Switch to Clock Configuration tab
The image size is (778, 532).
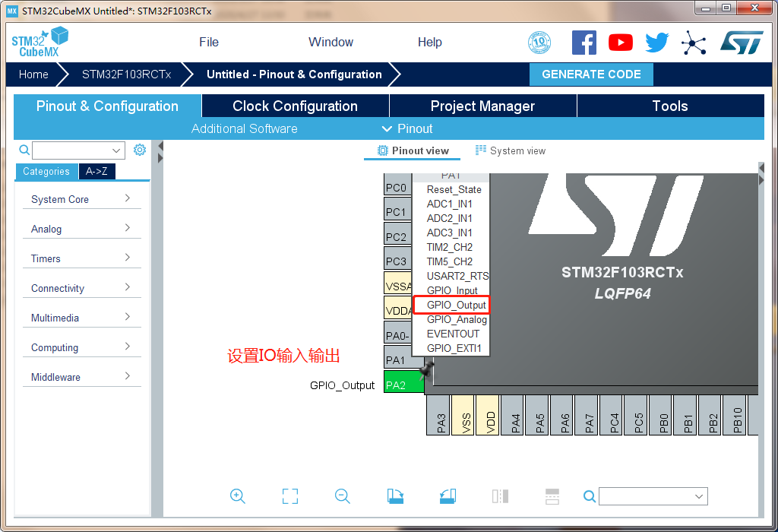point(296,106)
